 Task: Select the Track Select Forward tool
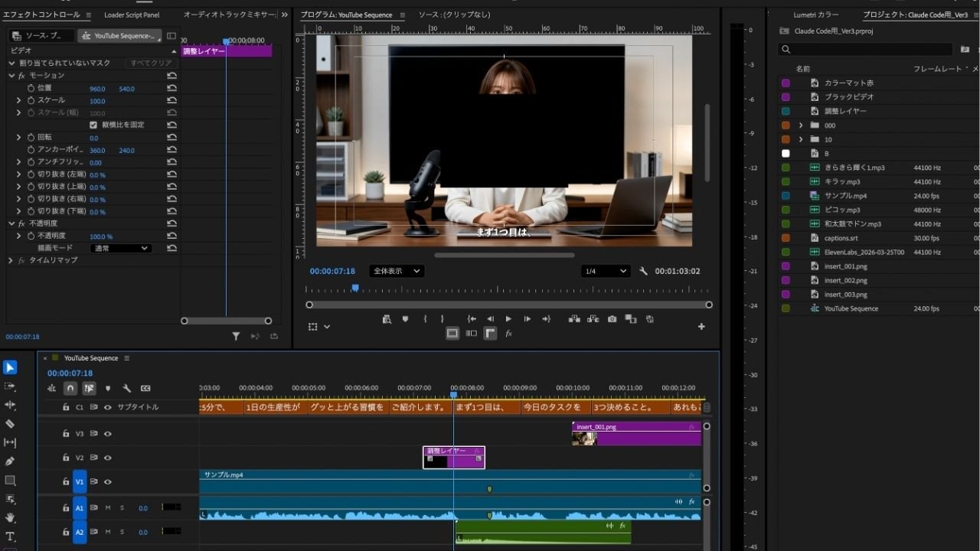point(10,386)
